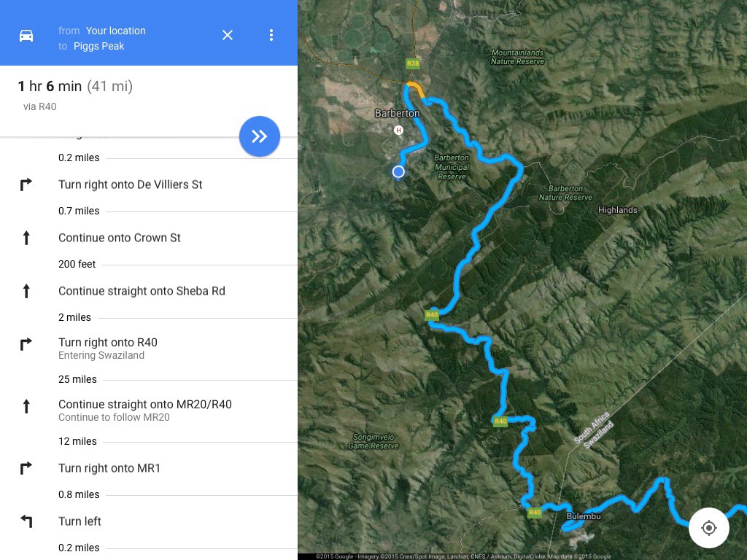
Task: Select Continue straight onto Sheba Rd step
Action: click(x=142, y=291)
